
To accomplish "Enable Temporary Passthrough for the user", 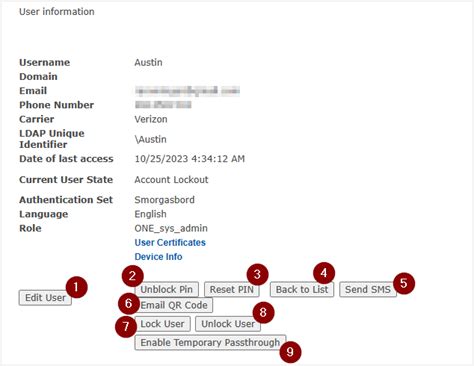I will pyautogui.click(x=210, y=342).
